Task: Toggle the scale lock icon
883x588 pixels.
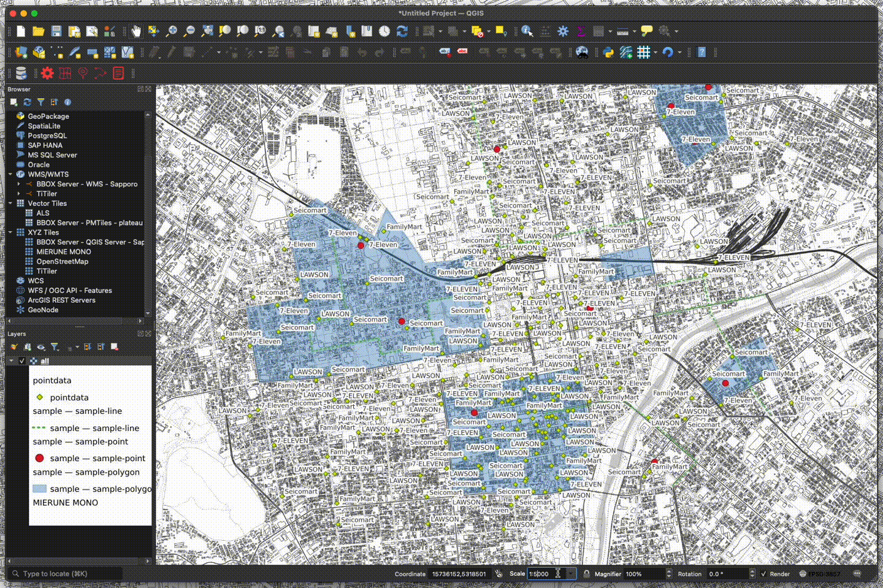Action: coord(587,574)
